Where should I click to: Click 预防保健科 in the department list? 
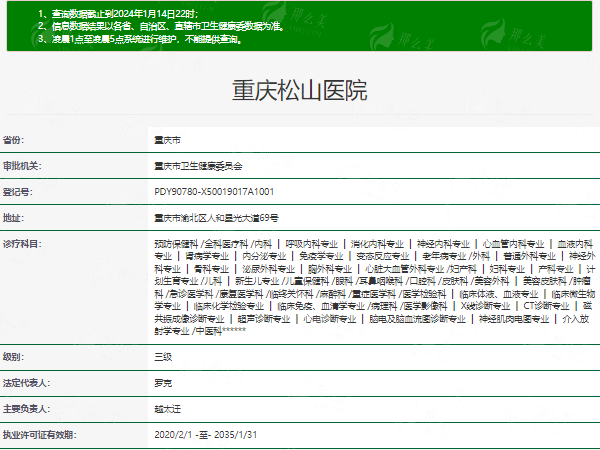tap(176, 244)
